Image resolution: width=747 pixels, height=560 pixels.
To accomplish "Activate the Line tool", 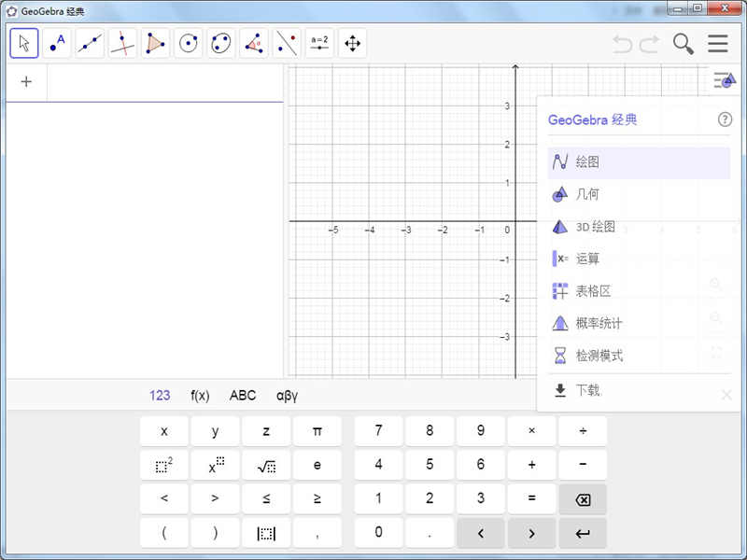I will tap(89, 42).
